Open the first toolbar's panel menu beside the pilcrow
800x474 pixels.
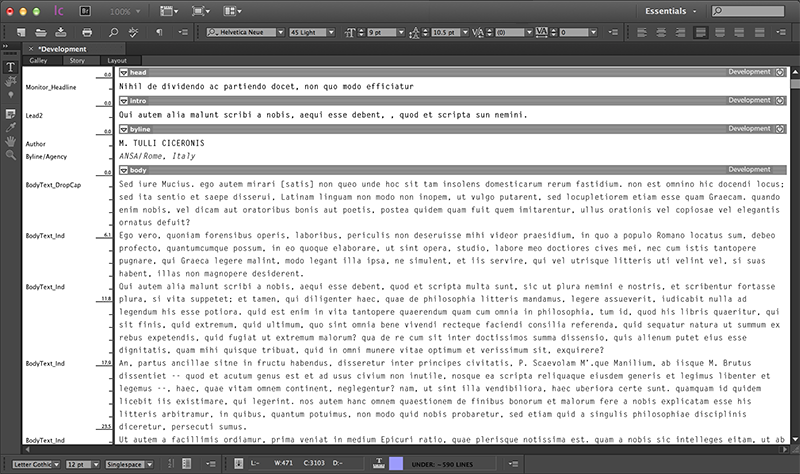[x=183, y=32]
